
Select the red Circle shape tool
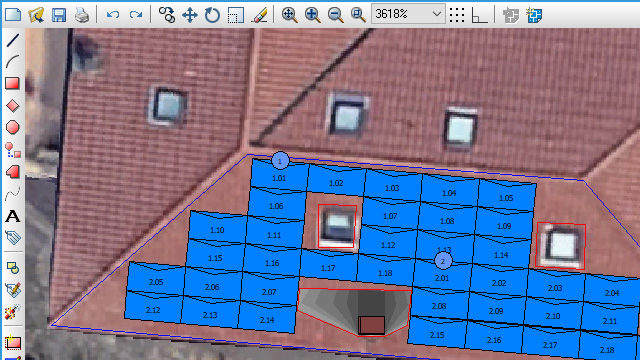point(13,127)
